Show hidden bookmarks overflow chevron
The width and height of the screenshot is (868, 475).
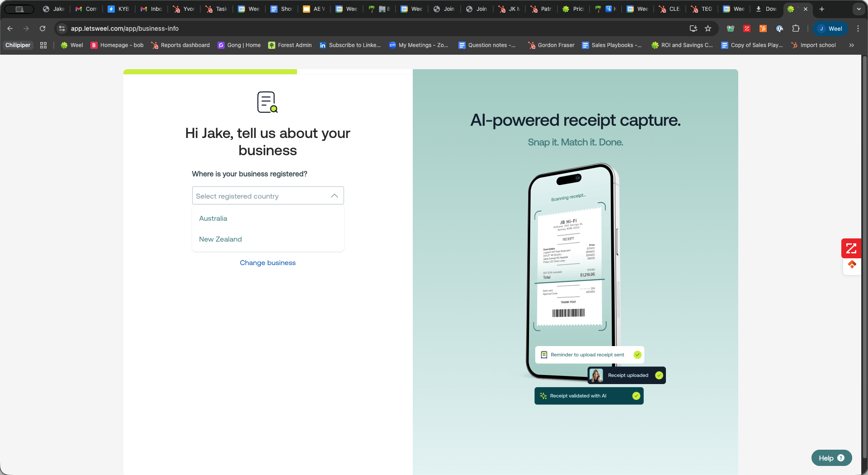point(852,45)
